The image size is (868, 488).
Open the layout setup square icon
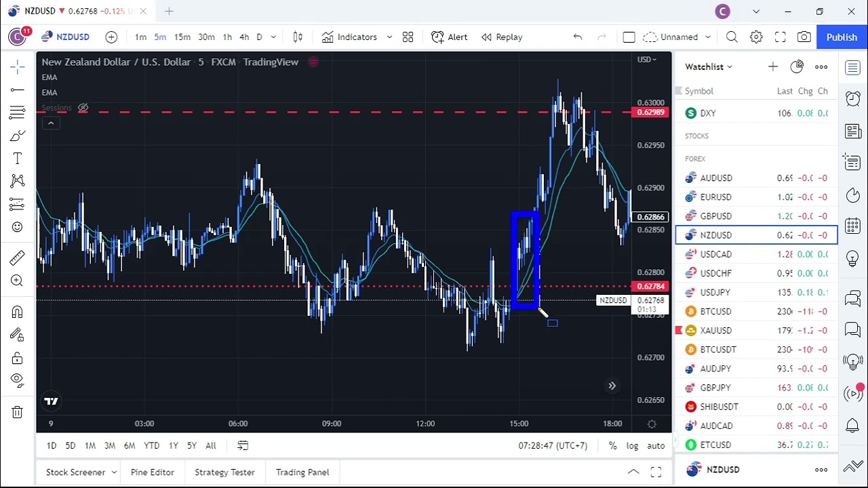629,37
